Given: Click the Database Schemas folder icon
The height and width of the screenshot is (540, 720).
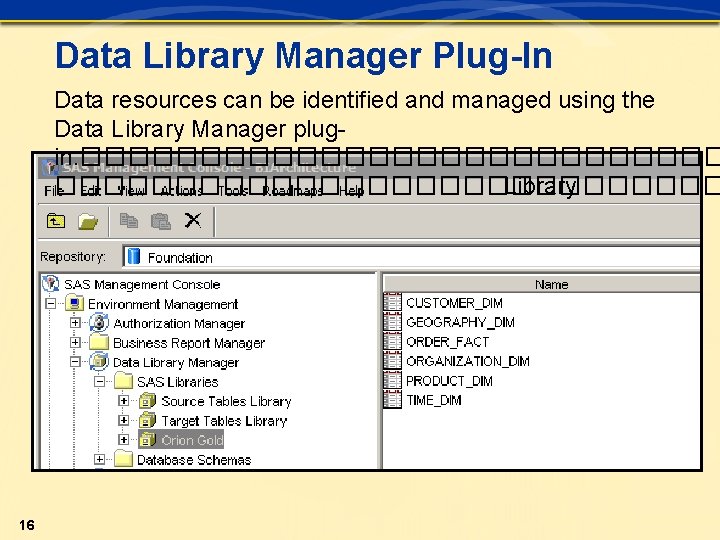Looking at the screenshot, I should [123, 459].
